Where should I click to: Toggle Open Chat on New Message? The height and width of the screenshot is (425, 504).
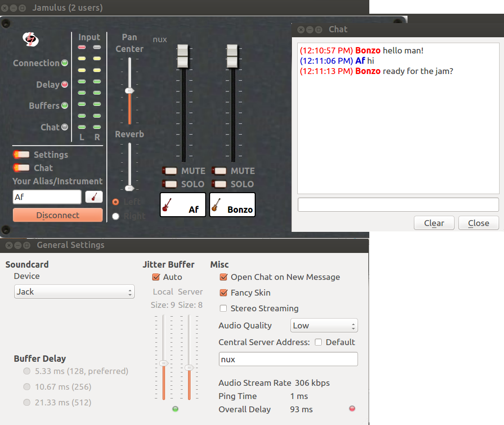pyautogui.click(x=223, y=276)
